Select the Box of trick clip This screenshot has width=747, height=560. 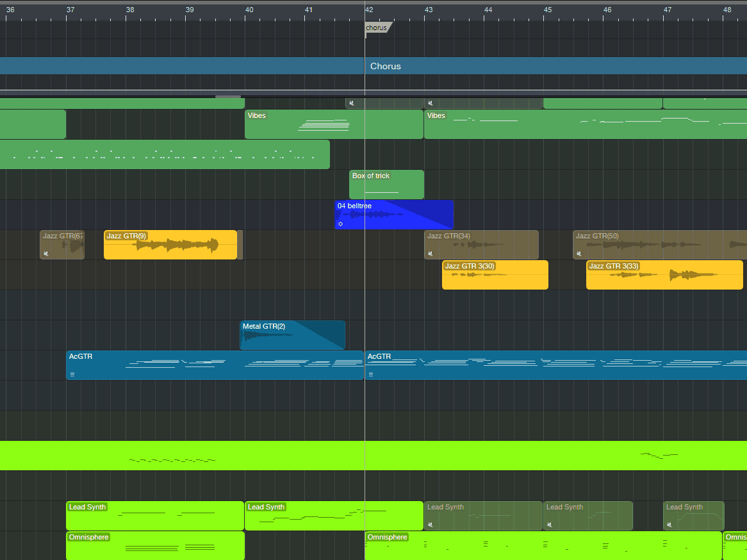point(386,185)
